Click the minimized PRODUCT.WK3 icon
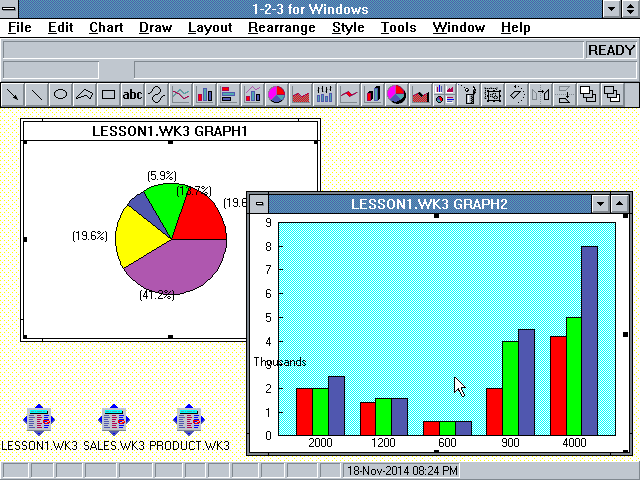 pos(189,420)
